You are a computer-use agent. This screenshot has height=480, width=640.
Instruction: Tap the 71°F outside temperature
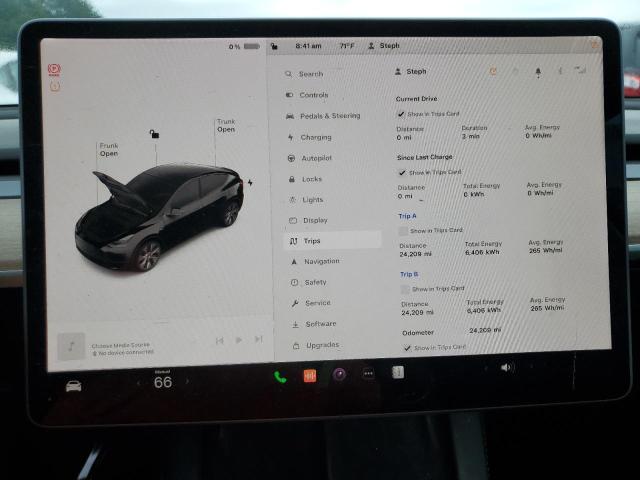point(347,46)
